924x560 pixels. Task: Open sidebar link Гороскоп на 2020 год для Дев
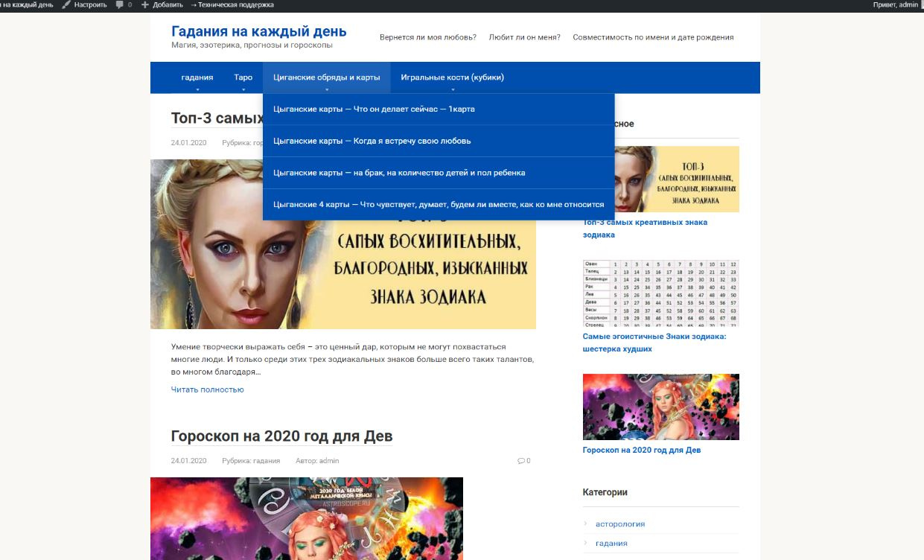642,450
